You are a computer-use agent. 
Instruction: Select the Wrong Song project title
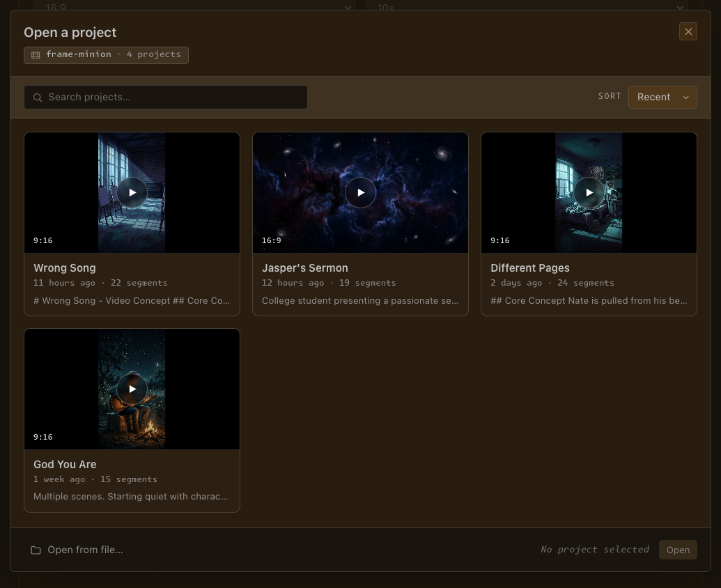click(65, 268)
